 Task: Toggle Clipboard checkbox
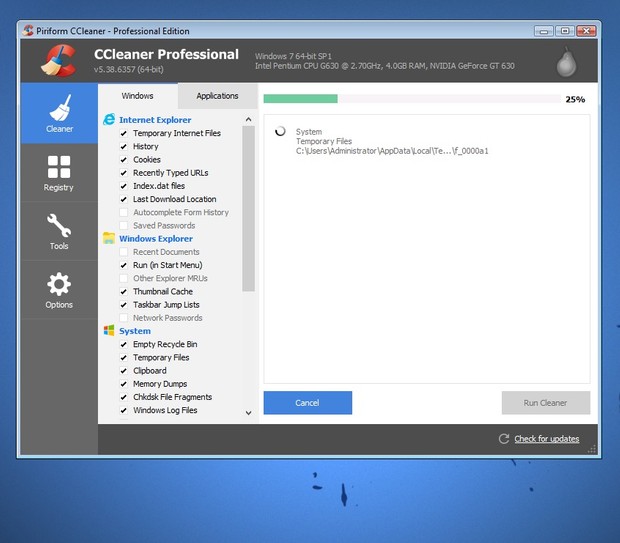124,371
